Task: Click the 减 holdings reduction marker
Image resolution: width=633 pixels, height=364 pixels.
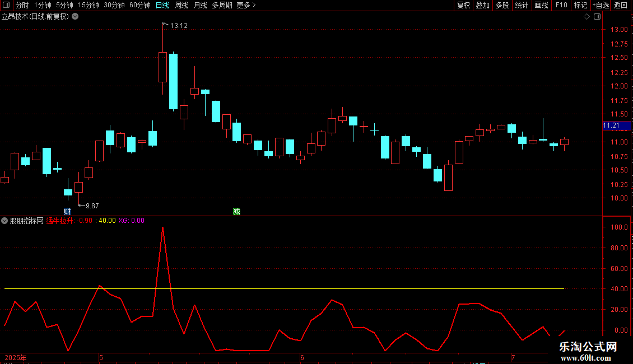Action: pos(236,212)
